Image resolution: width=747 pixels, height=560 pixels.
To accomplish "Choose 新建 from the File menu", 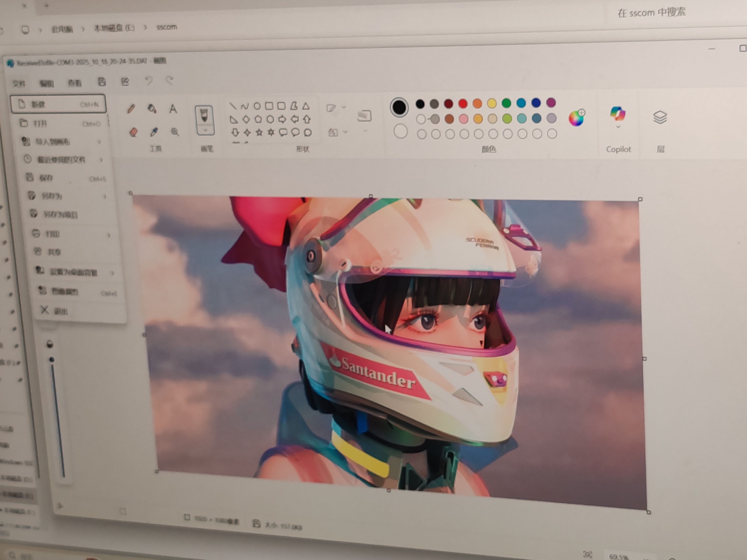I will [58, 104].
